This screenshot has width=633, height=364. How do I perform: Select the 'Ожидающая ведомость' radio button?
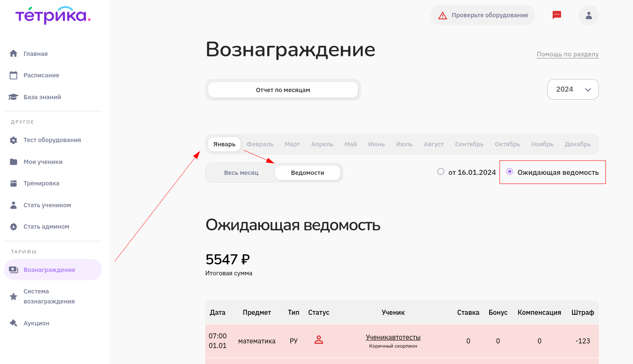pyautogui.click(x=510, y=171)
